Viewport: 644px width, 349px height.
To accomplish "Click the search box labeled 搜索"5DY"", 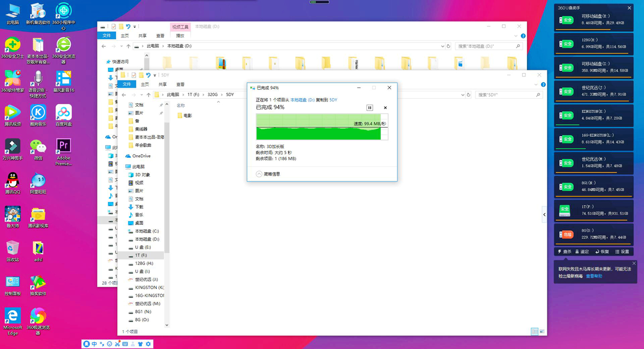I will 508,94.
